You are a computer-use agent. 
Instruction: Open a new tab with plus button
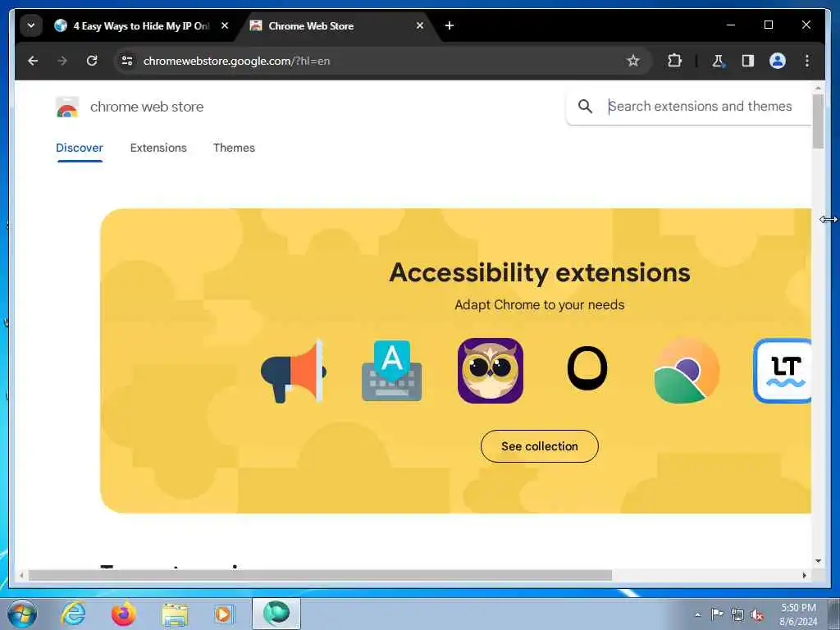450,25
